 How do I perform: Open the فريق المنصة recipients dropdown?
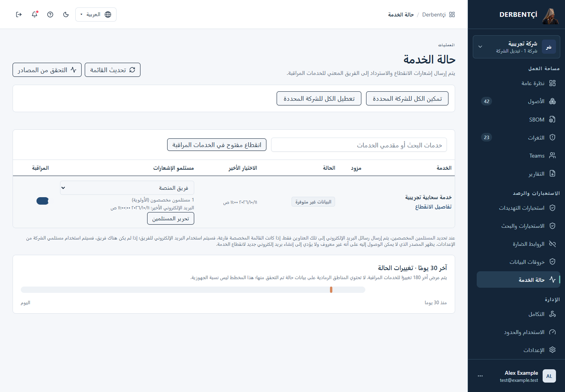pos(127,188)
